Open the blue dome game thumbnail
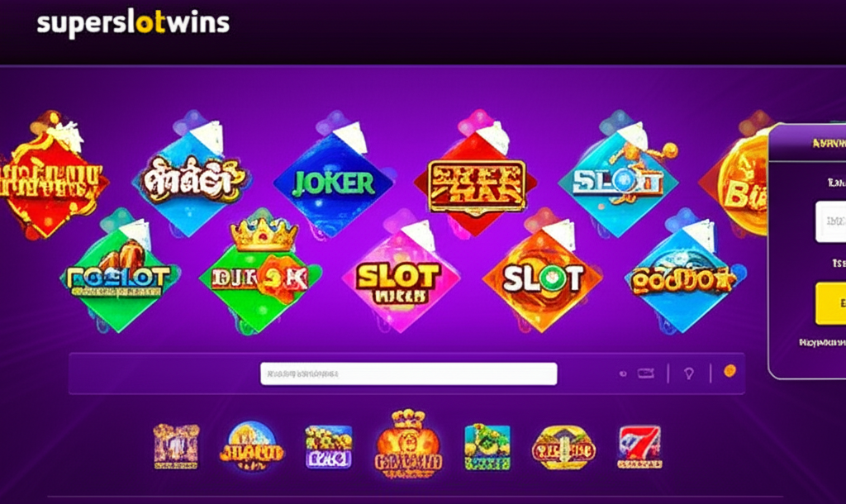Image resolution: width=846 pixels, height=504 pixels. (x=252, y=445)
